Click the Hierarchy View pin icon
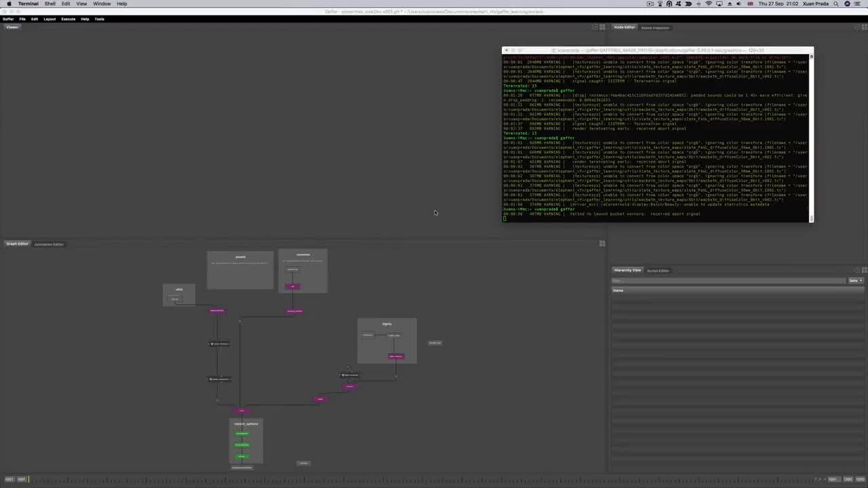This screenshot has width=868, height=488. click(857, 270)
